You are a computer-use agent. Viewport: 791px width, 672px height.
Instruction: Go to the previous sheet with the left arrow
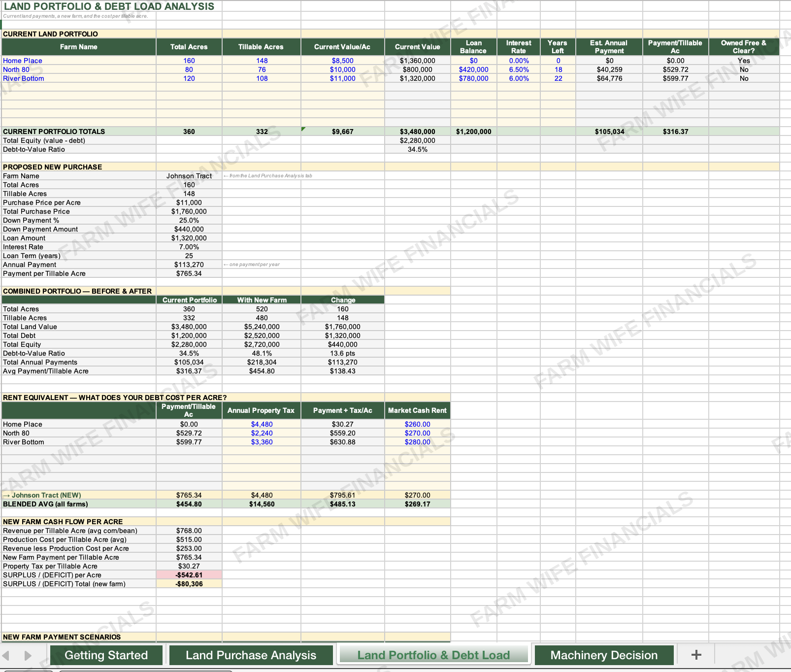click(6, 656)
